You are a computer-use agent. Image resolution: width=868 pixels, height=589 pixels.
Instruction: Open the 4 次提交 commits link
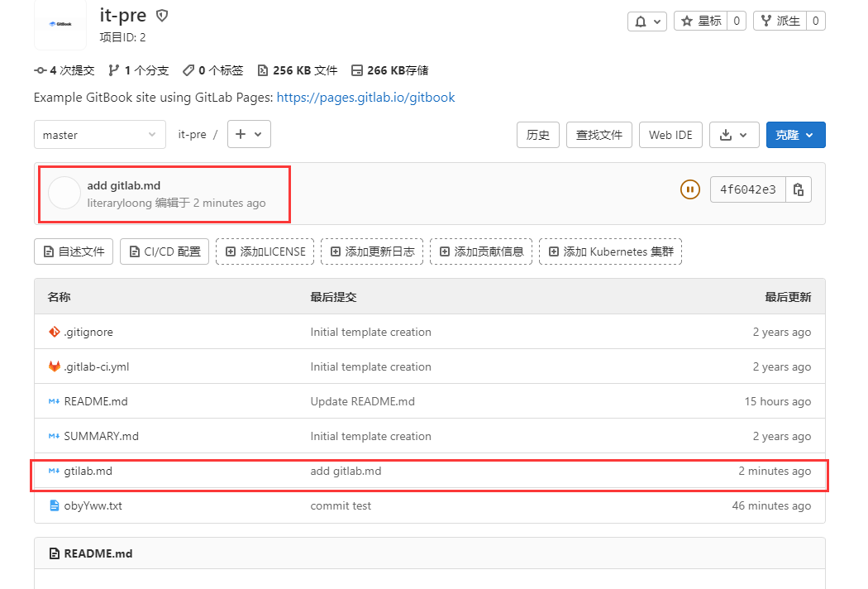[64, 70]
